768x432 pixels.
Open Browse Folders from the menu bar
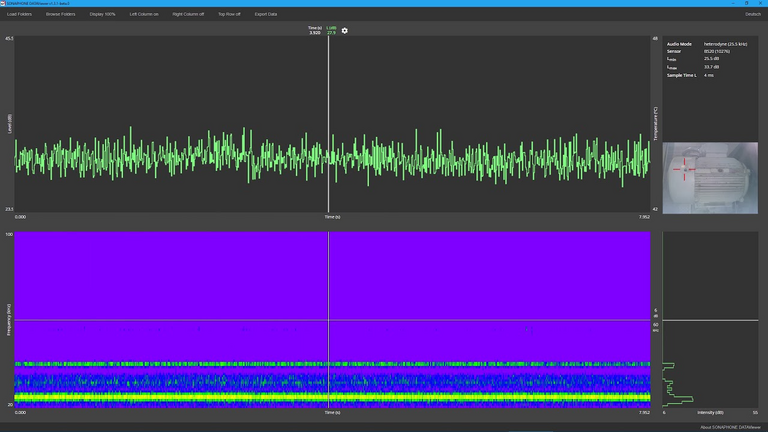pyautogui.click(x=60, y=14)
